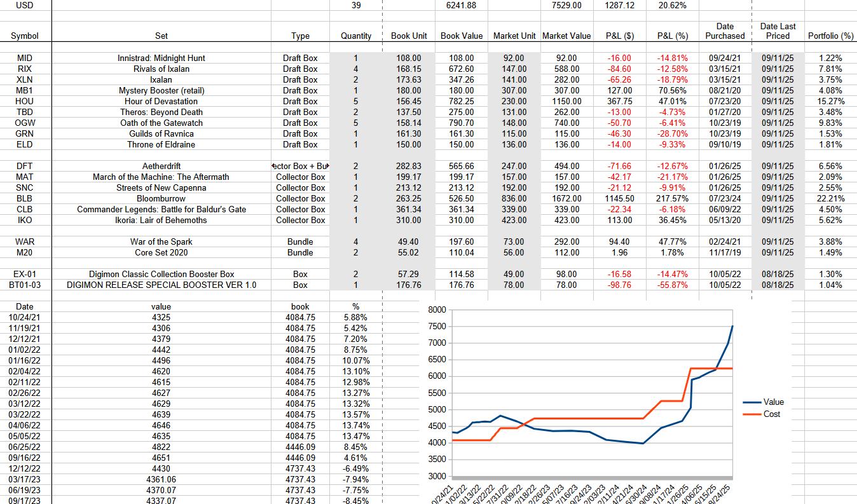Screen dimensions: 857x504
Task: Select the "Market Unit" header cell
Action: [x=514, y=36]
